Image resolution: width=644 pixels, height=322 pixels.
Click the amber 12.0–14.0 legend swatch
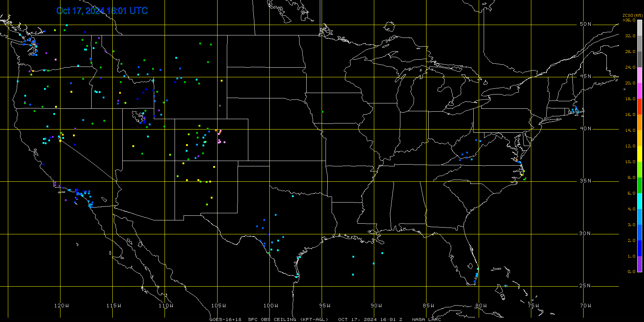[x=640, y=138]
